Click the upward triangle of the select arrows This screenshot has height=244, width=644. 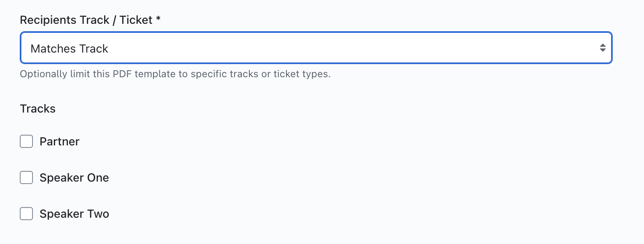(x=602, y=45)
